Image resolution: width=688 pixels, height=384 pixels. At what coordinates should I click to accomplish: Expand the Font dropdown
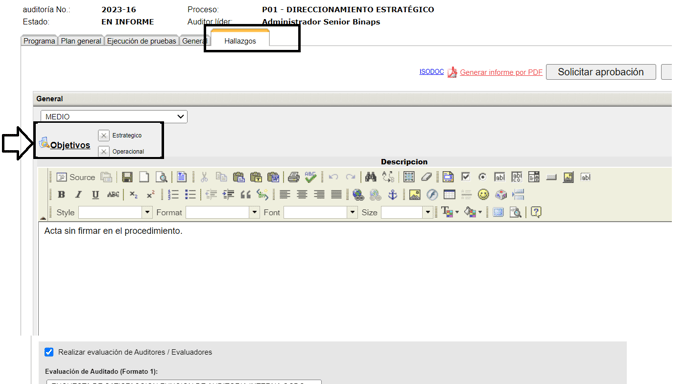click(x=352, y=212)
